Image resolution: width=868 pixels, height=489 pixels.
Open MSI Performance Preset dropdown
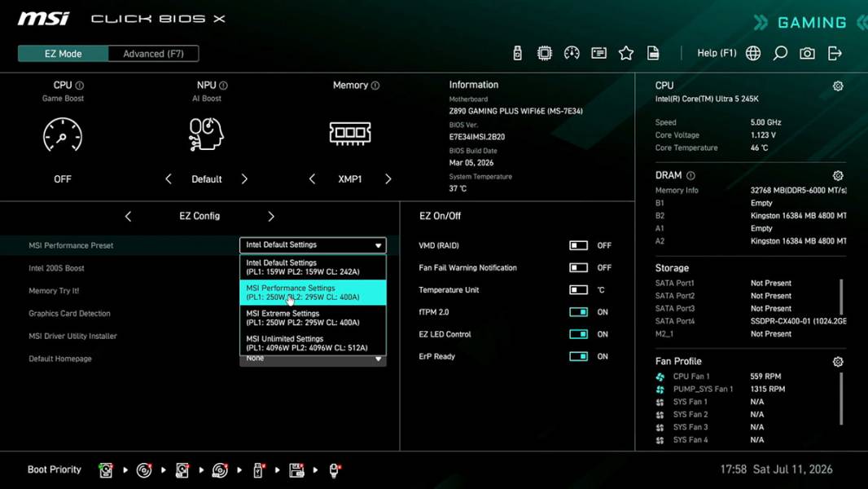click(x=313, y=244)
